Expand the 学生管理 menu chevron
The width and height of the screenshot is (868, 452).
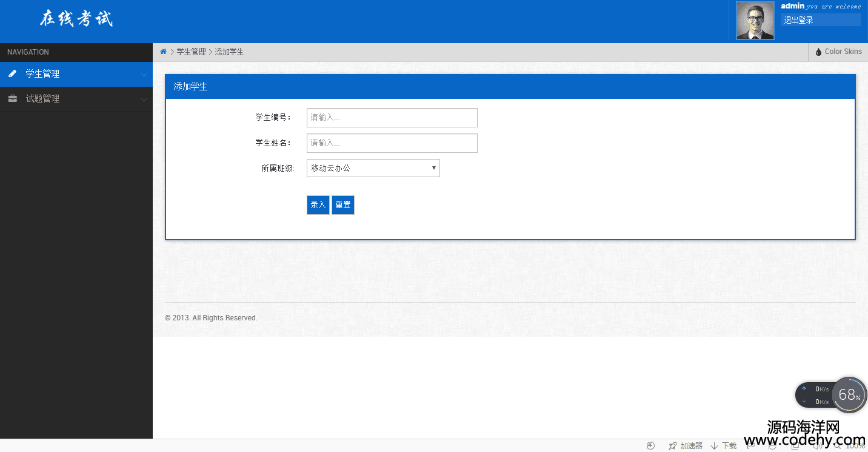pyautogui.click(x=144, y=75)
